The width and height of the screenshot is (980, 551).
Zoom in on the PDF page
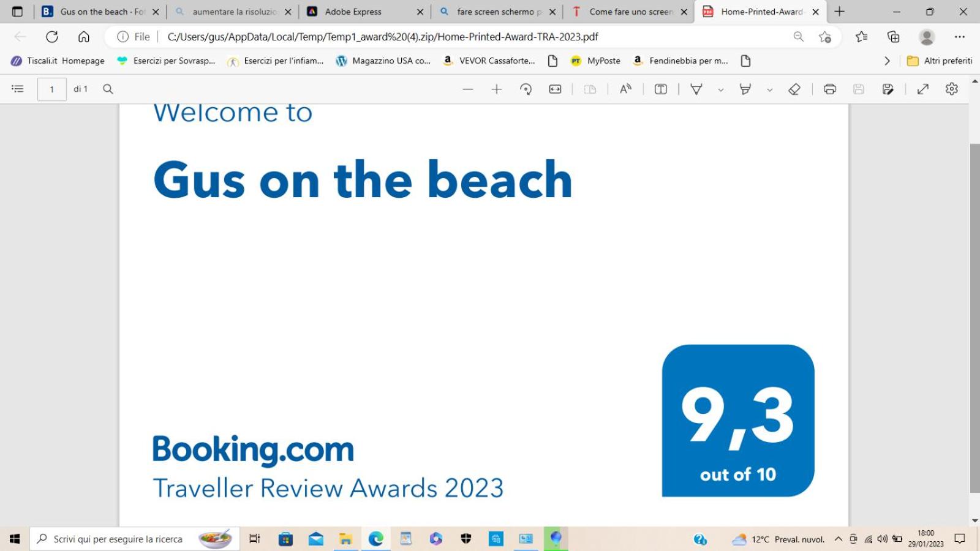pos(497,89)
